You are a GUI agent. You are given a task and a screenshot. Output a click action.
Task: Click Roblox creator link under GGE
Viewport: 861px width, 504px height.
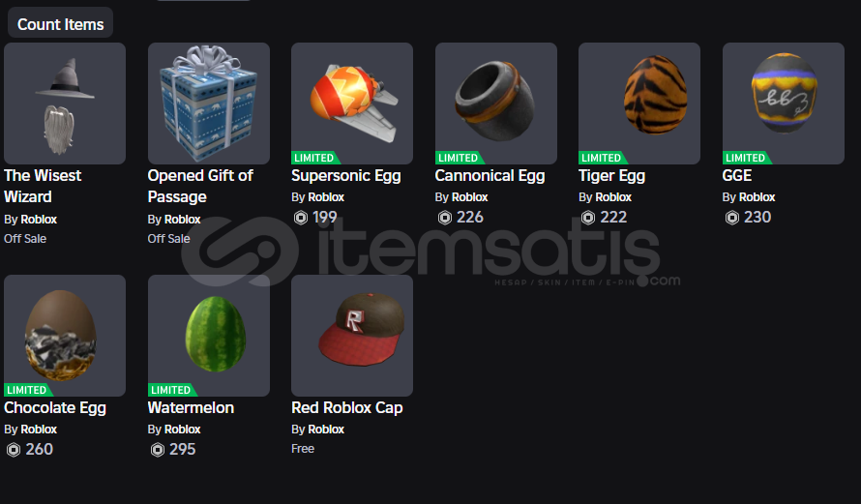click(757, 197)
